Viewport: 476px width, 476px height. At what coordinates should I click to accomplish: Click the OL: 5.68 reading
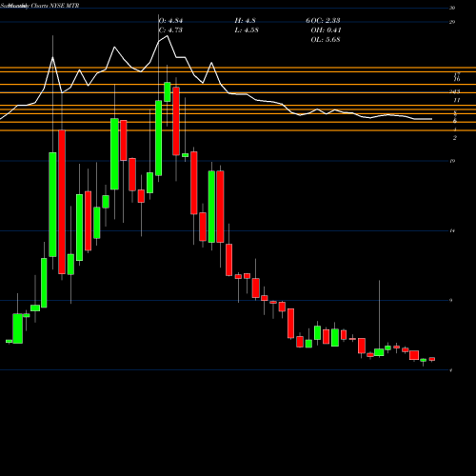click(x=326, y=40)
